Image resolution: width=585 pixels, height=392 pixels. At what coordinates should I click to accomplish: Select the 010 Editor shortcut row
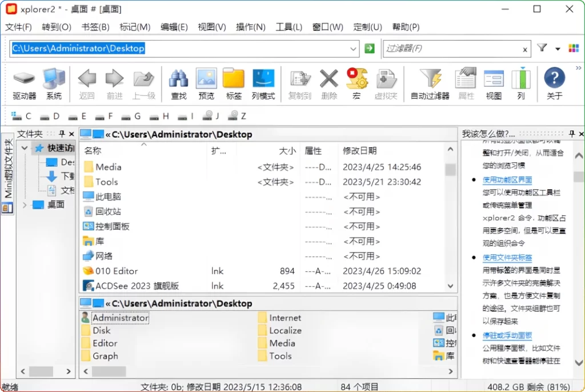[x=262, y=271]
